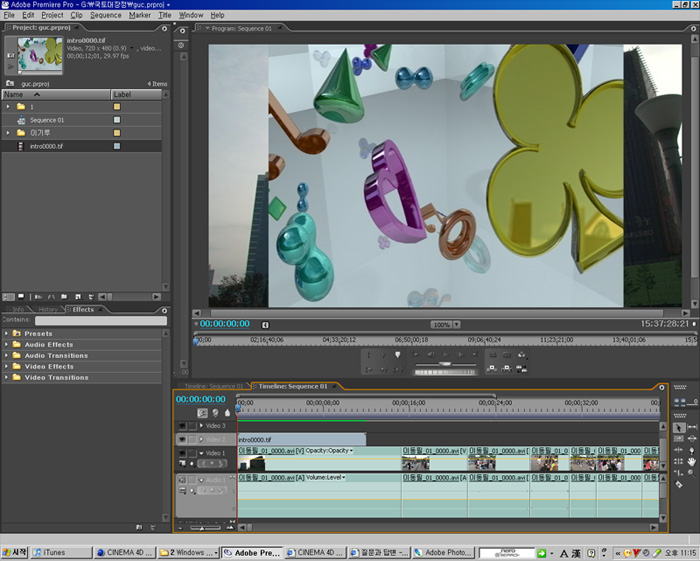Hide Video 3 track output eye
Viewport: 700px width, 561px height.
182,426
